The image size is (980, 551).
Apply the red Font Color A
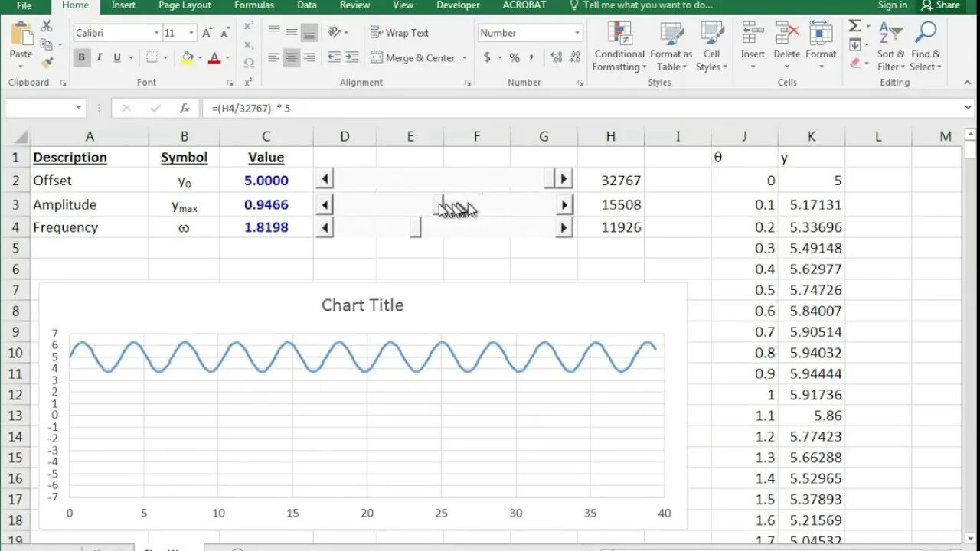tap(214, 57)
